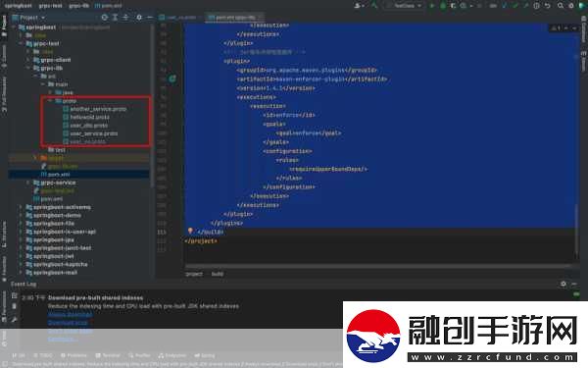The image size is (588, 368).
Task: Click the Project panel vertical scrollbar
Action: click(152, 105)
